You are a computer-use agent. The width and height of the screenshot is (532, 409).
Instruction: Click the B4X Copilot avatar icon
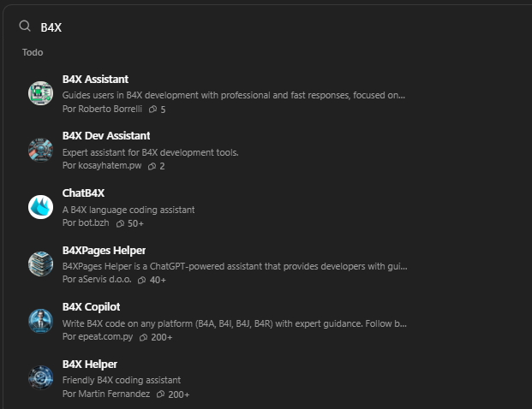(40, 321)
